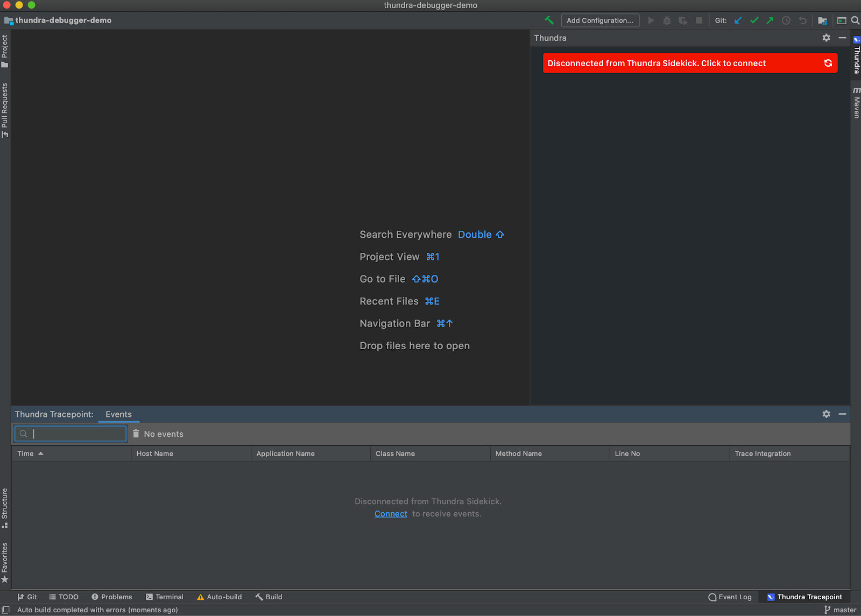Open the Project tool window tab
Screen dimensions: 861x616
(x=5, y=51)
